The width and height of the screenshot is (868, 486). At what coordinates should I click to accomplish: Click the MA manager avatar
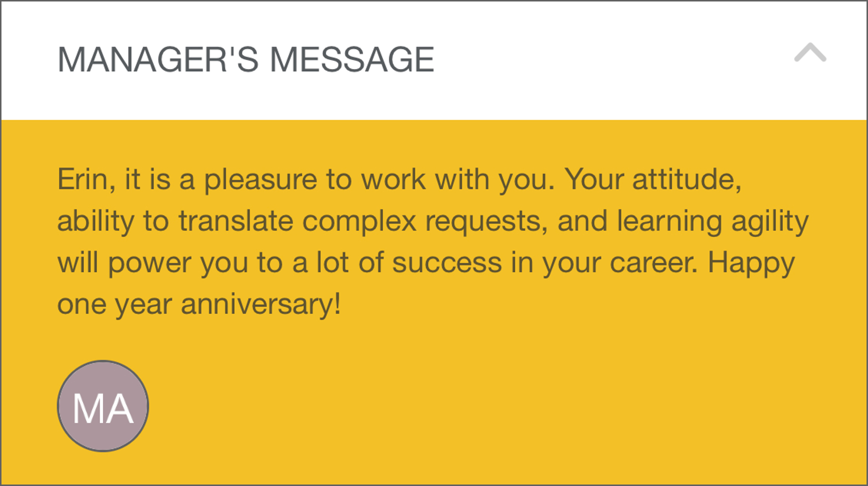(x=103, y=406)
